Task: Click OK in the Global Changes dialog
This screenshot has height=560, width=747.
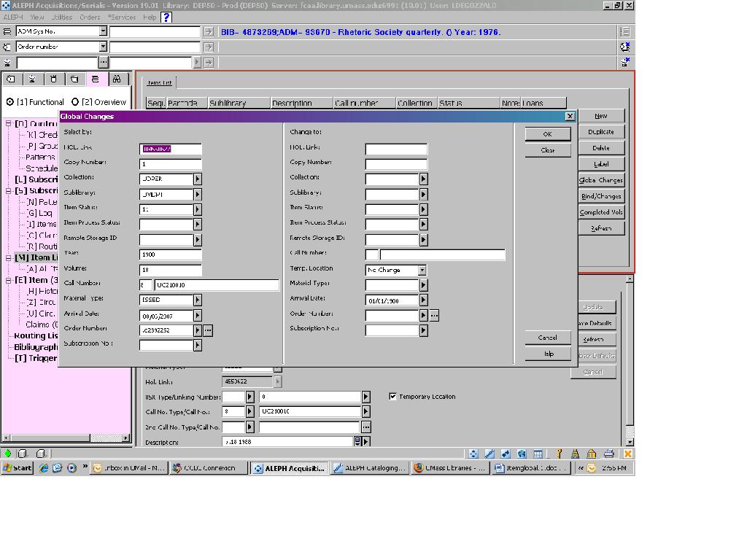Action: tap(547, 134)
